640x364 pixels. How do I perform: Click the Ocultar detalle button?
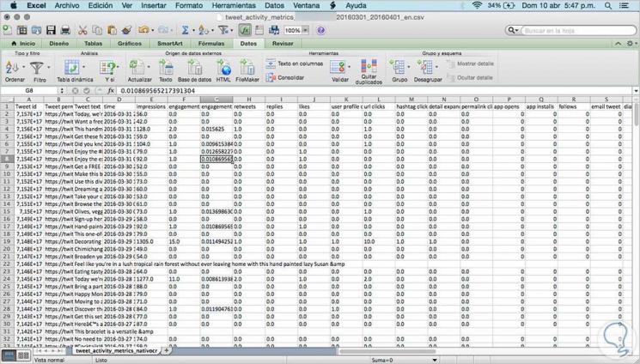coord(469,77)
